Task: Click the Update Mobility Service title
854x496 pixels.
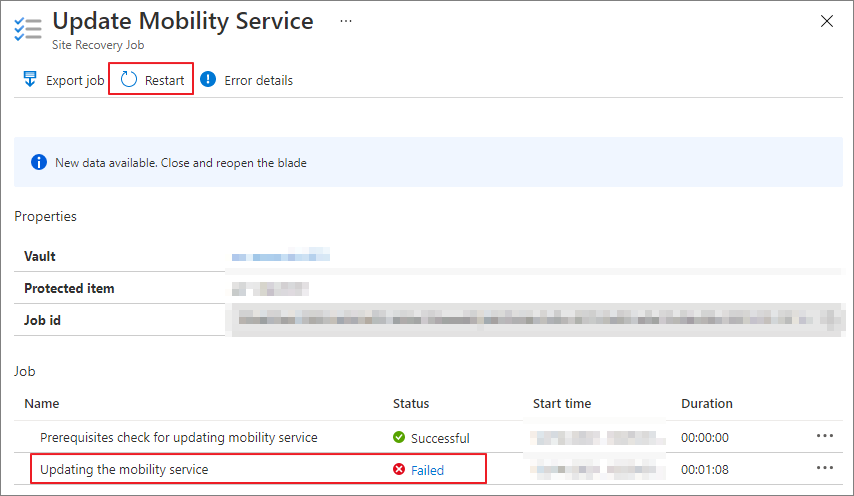Action: (x=183, y=21)
